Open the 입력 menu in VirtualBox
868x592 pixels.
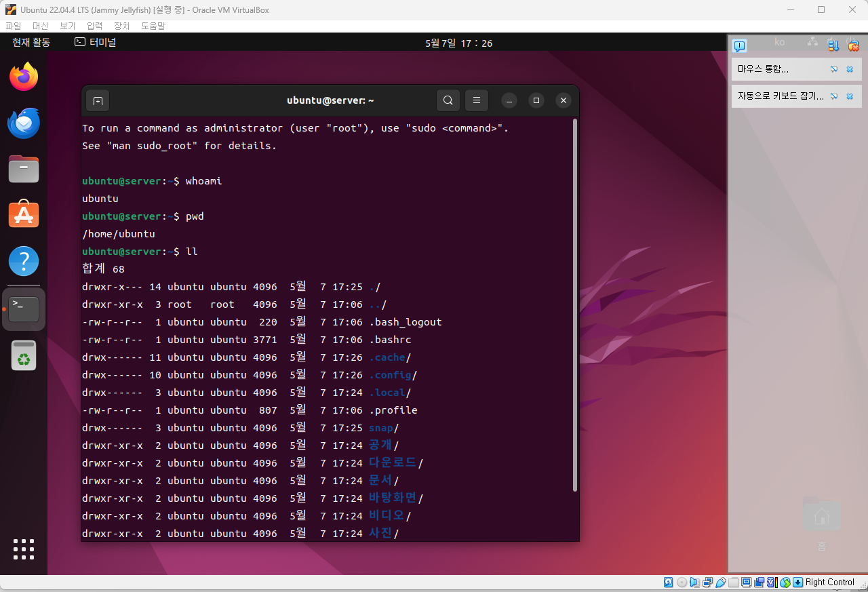click(x=95, y=26)
